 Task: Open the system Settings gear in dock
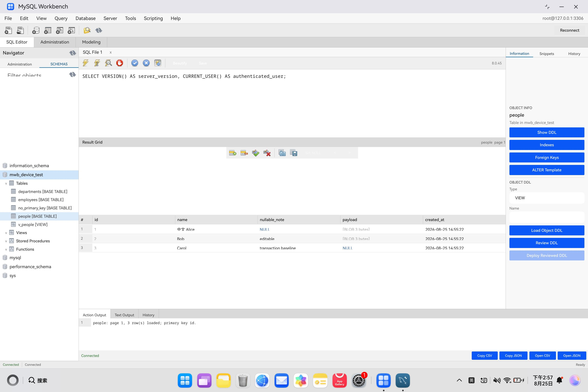pyautogui.click(x=359, y=381)
